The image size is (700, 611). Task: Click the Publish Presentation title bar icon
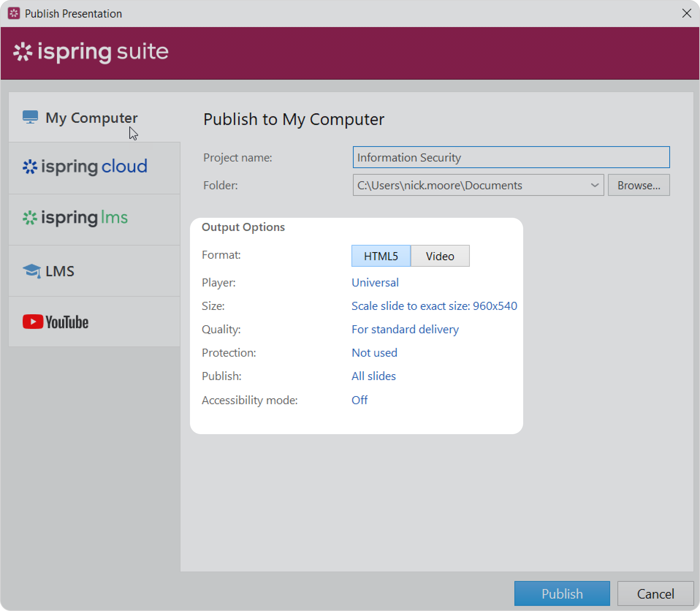(x=14, y=14)
